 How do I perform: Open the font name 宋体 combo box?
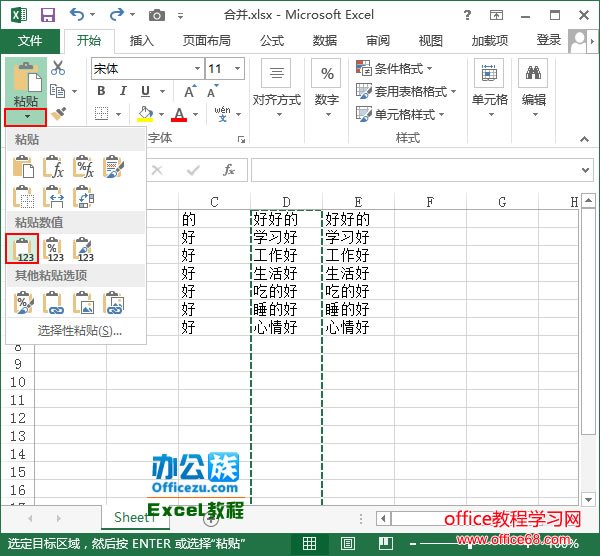[147, 69]
